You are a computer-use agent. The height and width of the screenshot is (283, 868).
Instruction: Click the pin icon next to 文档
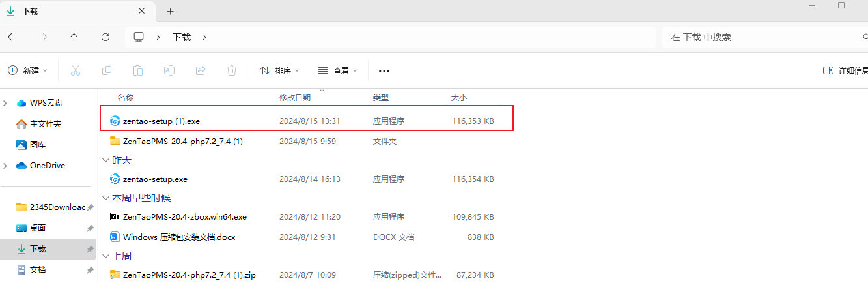pos(90,270)
